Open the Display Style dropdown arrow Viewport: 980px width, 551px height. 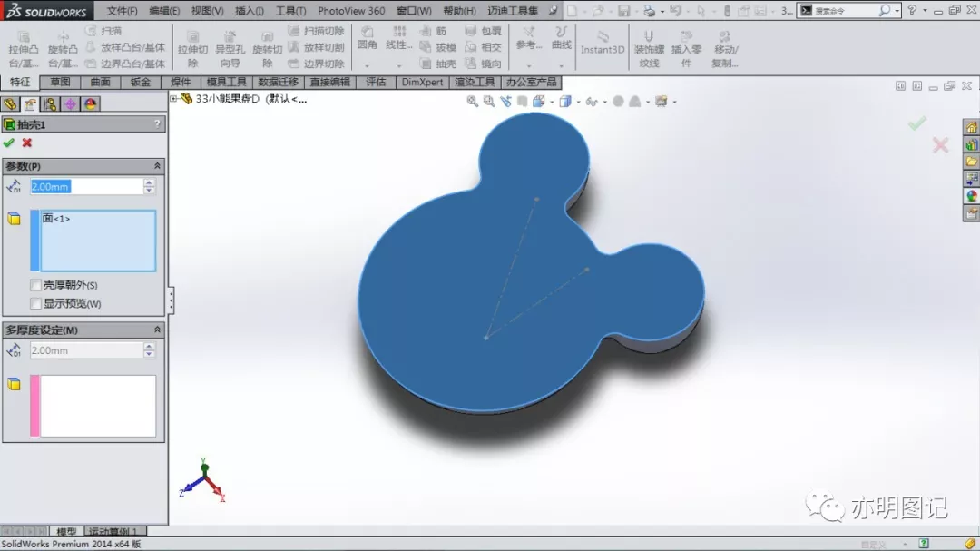tap(578, 102)
